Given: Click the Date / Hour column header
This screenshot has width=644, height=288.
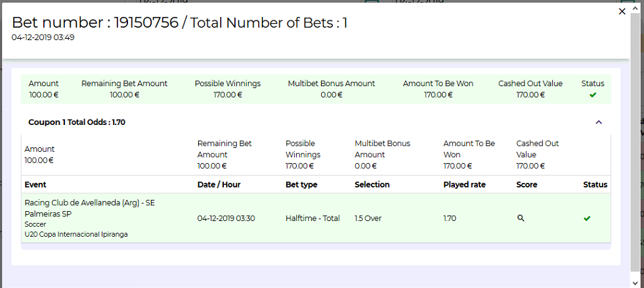Looking at the screenshot, I should click(x=217, y=185).
